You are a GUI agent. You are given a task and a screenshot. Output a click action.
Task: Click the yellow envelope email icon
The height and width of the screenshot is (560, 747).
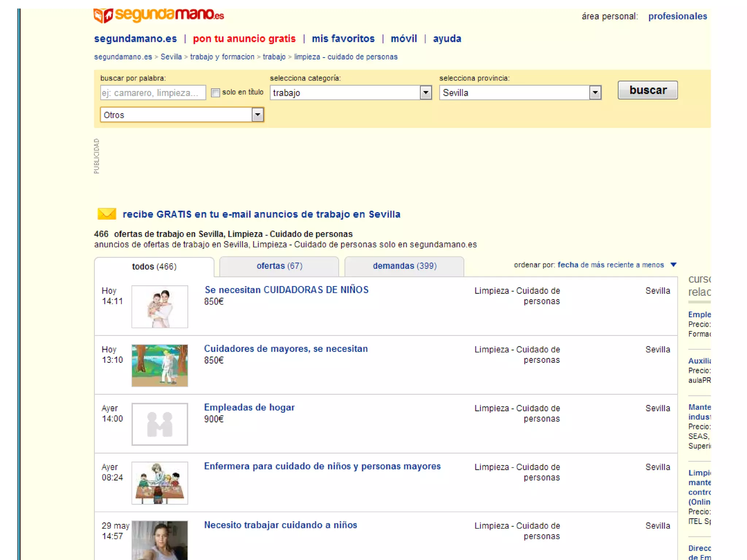(x=107, y=214)
